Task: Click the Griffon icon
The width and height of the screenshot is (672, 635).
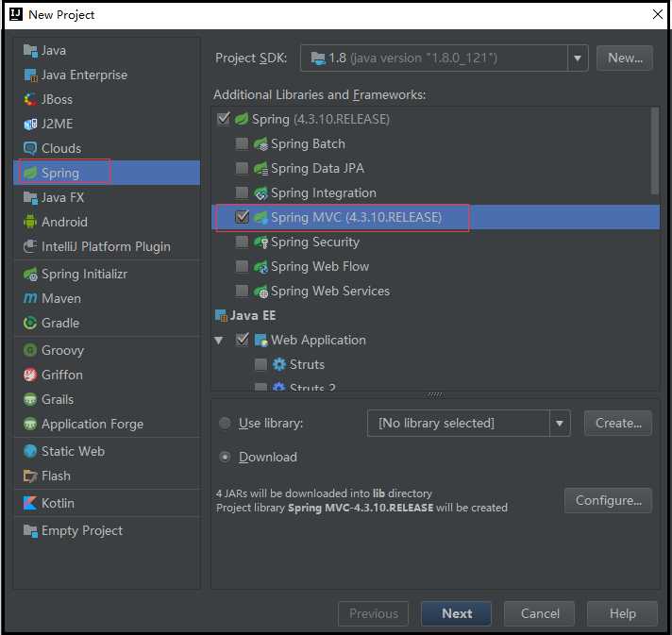Action: (30, 375)
